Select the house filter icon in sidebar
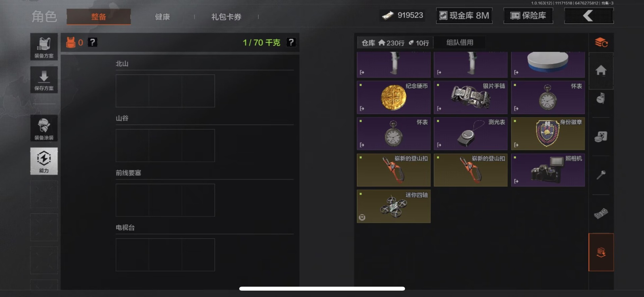Viewport: 644px width, 297px height. (x=601, y=70)
